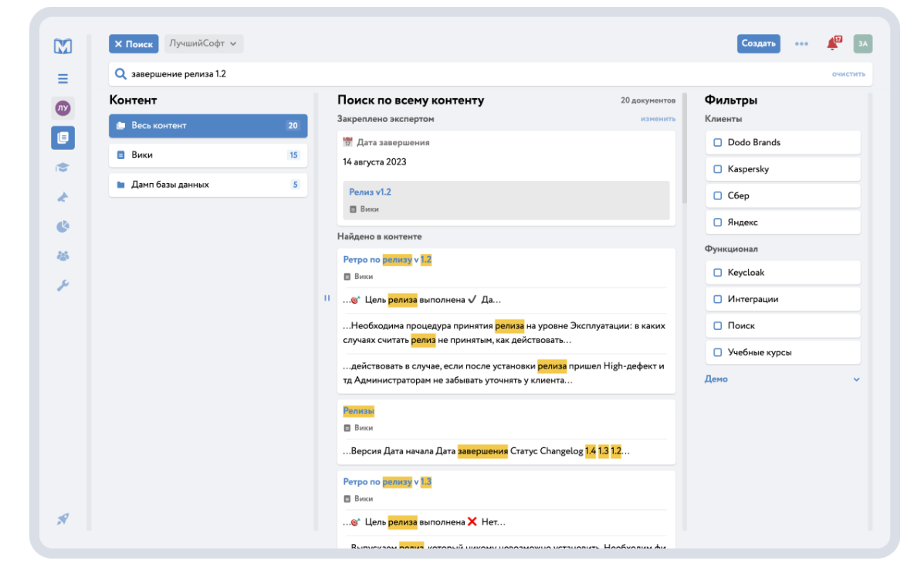Open the graduation cap courses icon
This screenshot has height=564, width=924.
click(63, 167)
